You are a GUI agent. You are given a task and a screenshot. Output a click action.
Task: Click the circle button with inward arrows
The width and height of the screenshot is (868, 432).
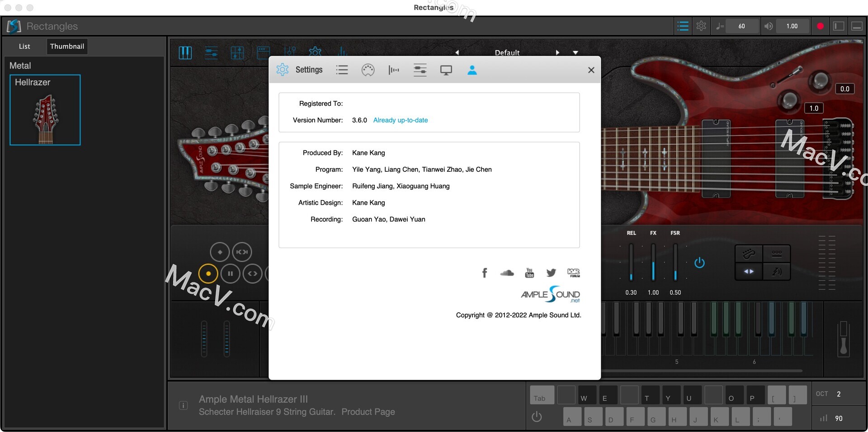point(242,252)
